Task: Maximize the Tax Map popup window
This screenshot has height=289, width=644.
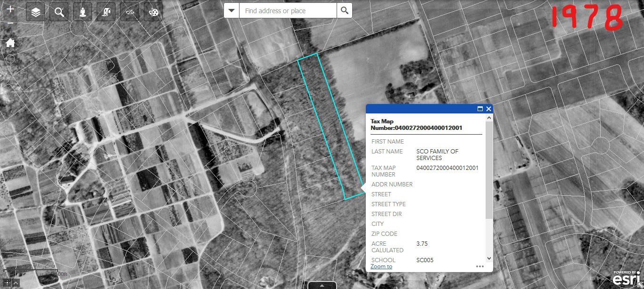Action: (x=480, y=109)
